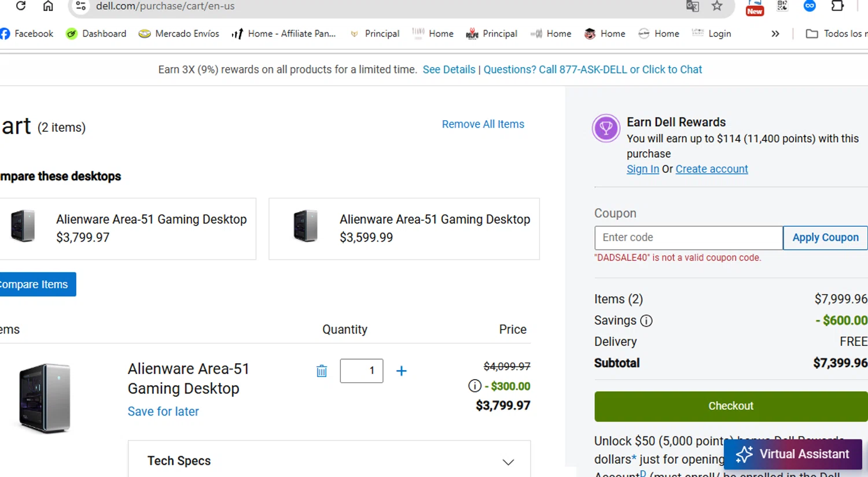Click Save for later link
868x477 pixels.
pyautogui.click(x=163, y=411)
